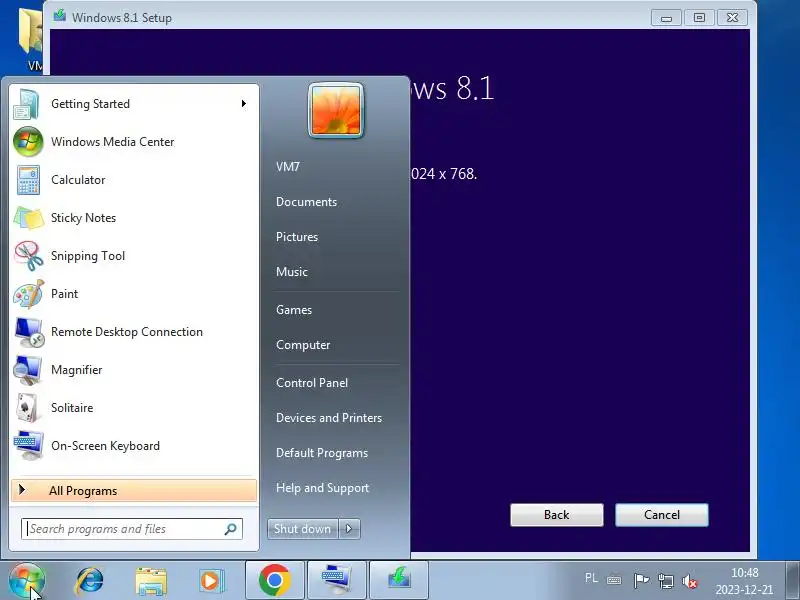
Task: Maximize the Windows 8.1 Setup window
Action: [x=699, y=18]
